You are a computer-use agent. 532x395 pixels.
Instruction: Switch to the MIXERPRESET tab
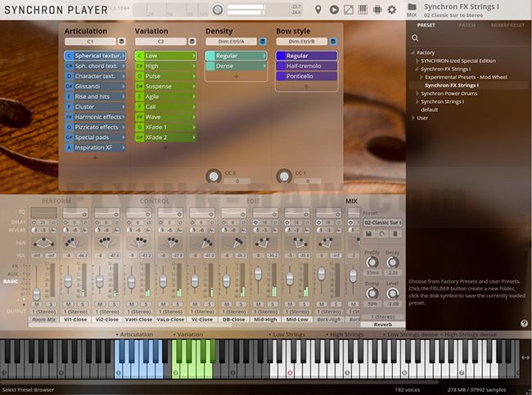pyautogui.click(x=507, y=25)
